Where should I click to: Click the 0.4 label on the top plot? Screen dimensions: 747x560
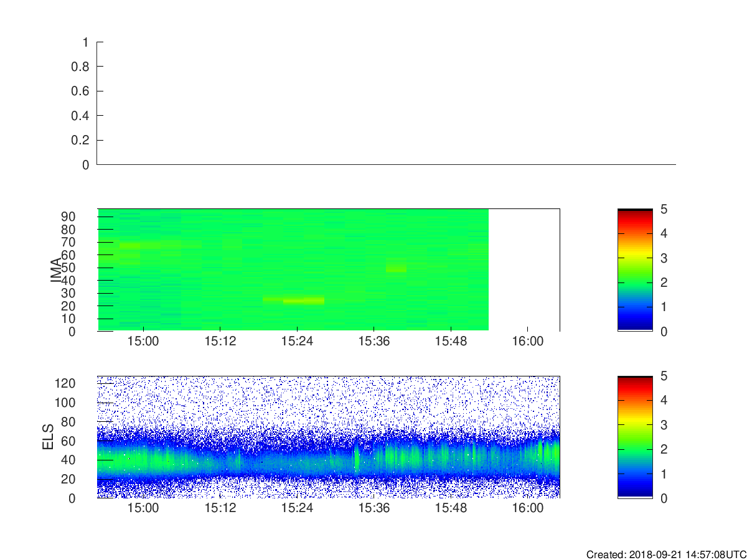pos(82,116)
